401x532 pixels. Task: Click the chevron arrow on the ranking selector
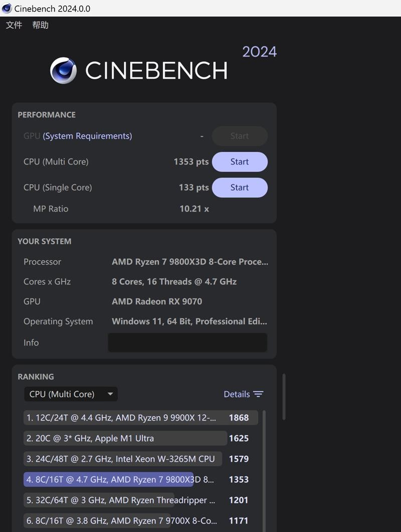click(x=110, y=394)
